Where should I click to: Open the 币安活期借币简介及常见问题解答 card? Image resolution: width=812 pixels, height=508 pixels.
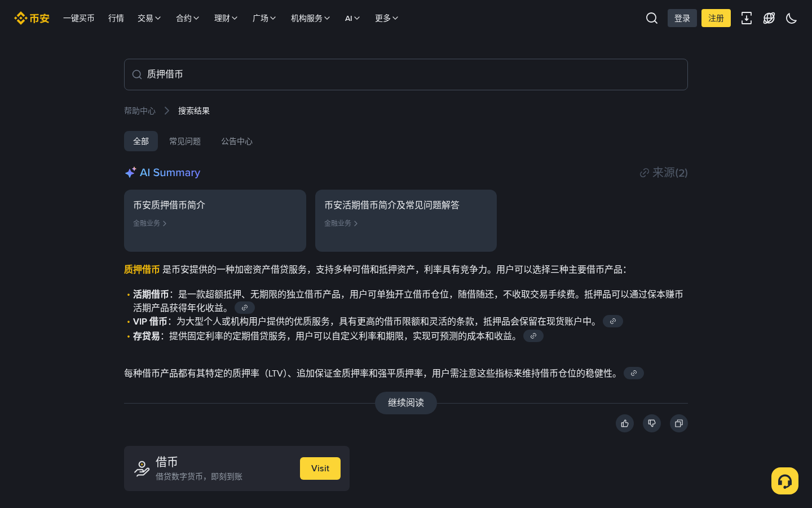click(x=406, y=221)
